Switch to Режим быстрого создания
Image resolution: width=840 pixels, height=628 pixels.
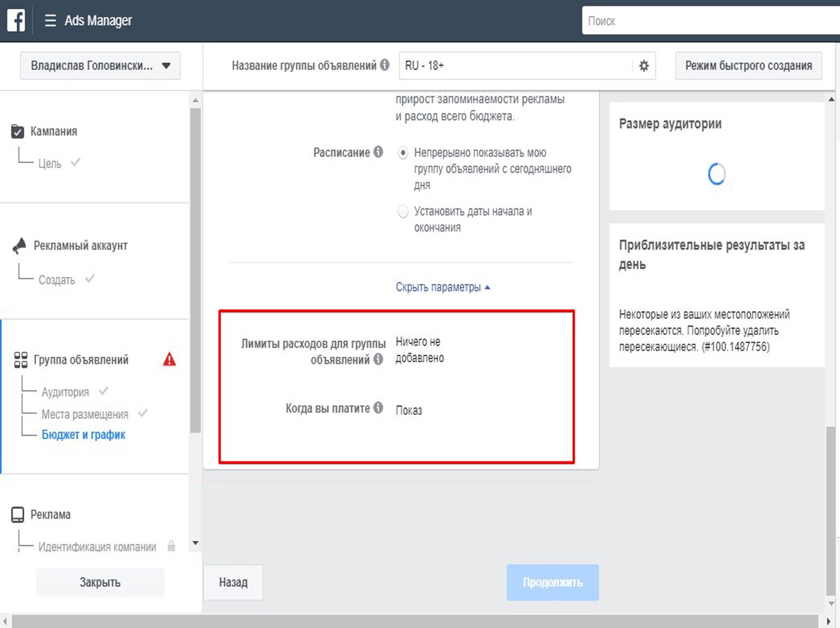748,65
